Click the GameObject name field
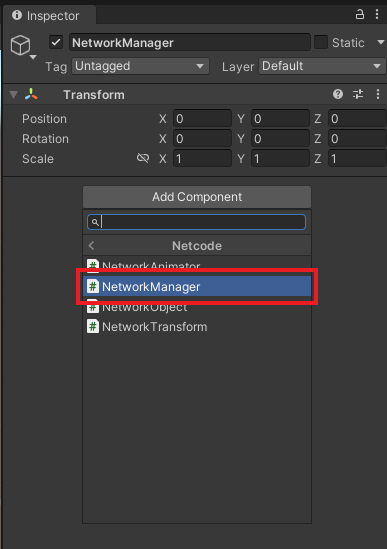 190,42
